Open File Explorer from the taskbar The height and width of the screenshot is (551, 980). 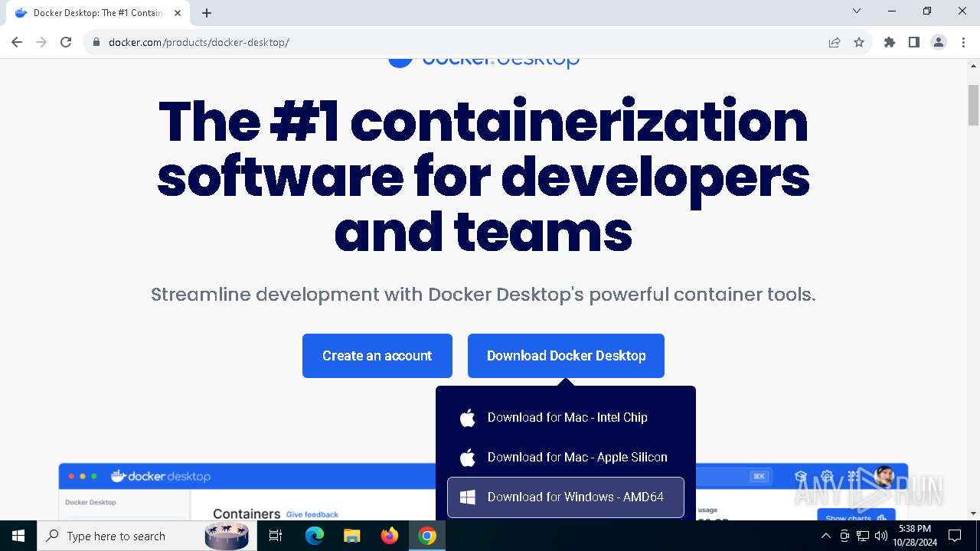coord(351,536)
